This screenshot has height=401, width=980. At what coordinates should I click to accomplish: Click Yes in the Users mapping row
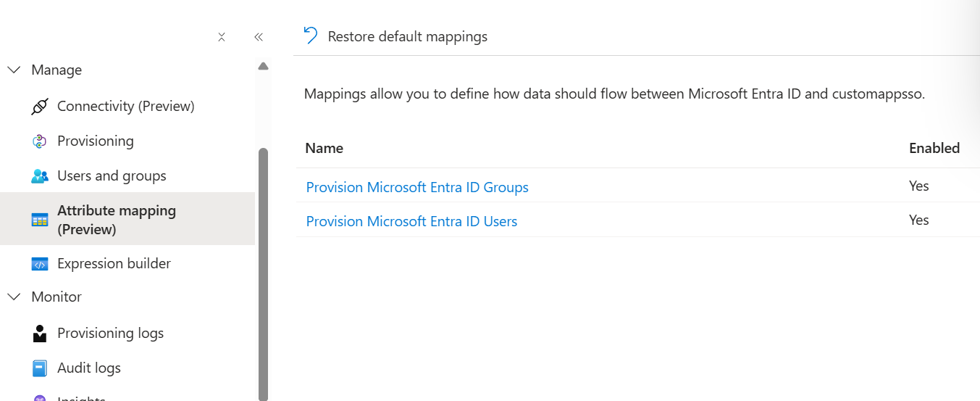click(918, 220)
